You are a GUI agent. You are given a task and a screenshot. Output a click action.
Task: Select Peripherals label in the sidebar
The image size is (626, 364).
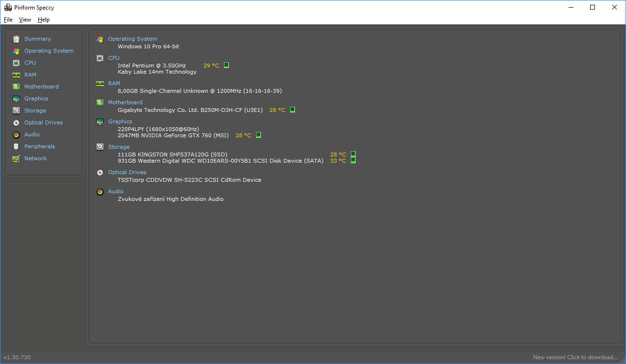click(x=40, y=146)
